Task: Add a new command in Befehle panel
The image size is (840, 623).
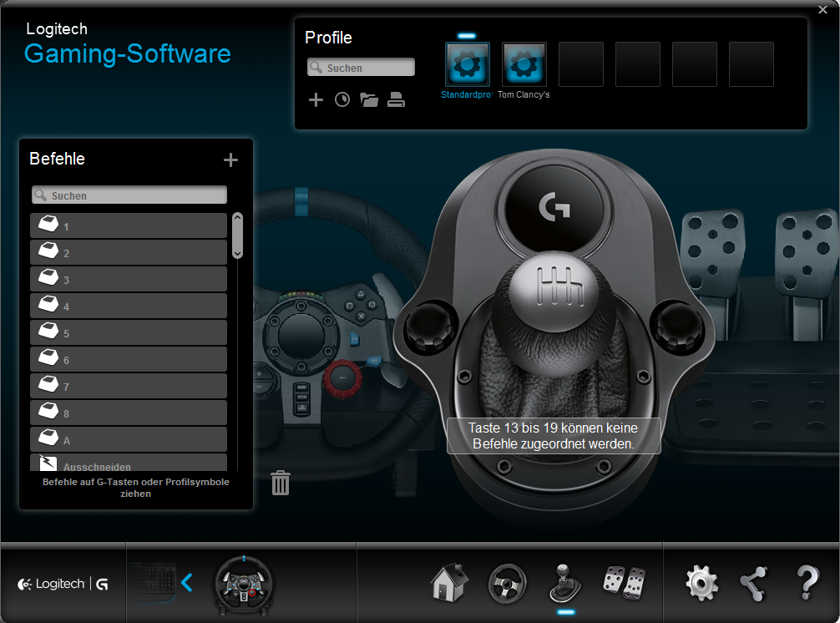Action: tap(231, 160)
